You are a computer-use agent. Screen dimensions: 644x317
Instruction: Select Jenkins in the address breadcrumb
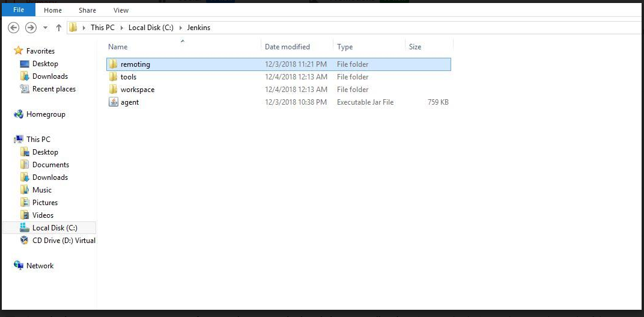(x=199, y=28)
